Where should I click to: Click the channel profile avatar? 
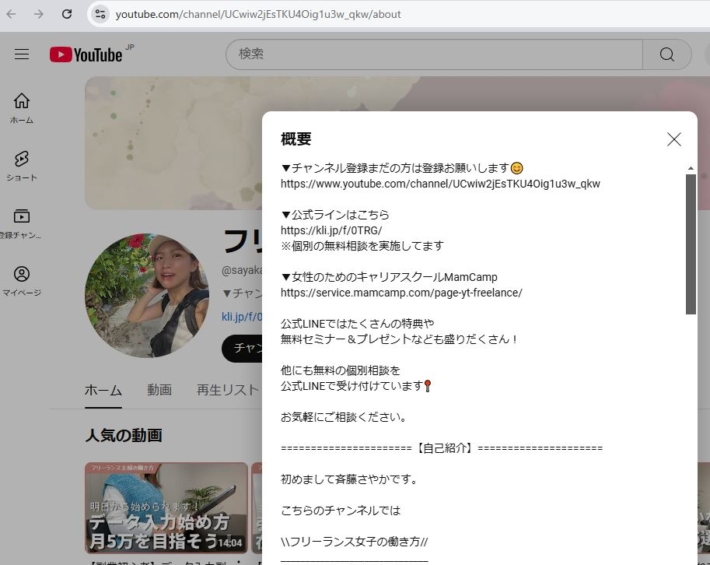[147, 295]
